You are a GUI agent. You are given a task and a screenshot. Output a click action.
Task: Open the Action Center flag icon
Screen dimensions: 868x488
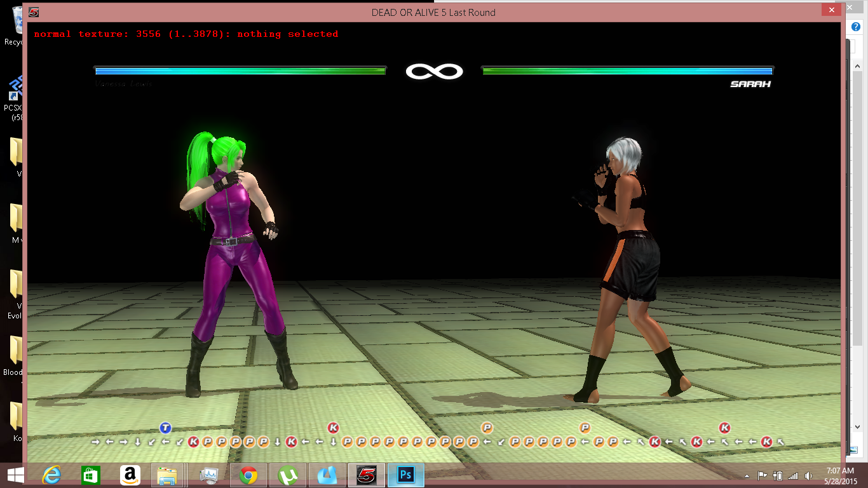click(x=762, y=476)
